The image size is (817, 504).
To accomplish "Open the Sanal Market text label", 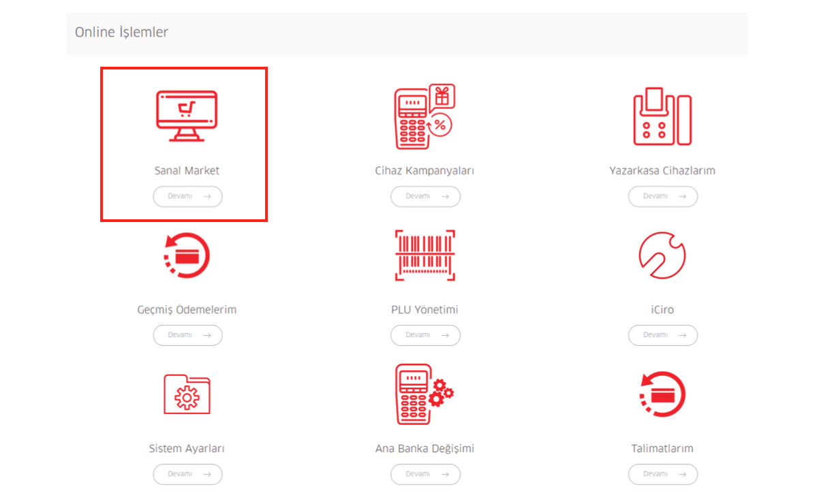I will (x=187, y=170).
